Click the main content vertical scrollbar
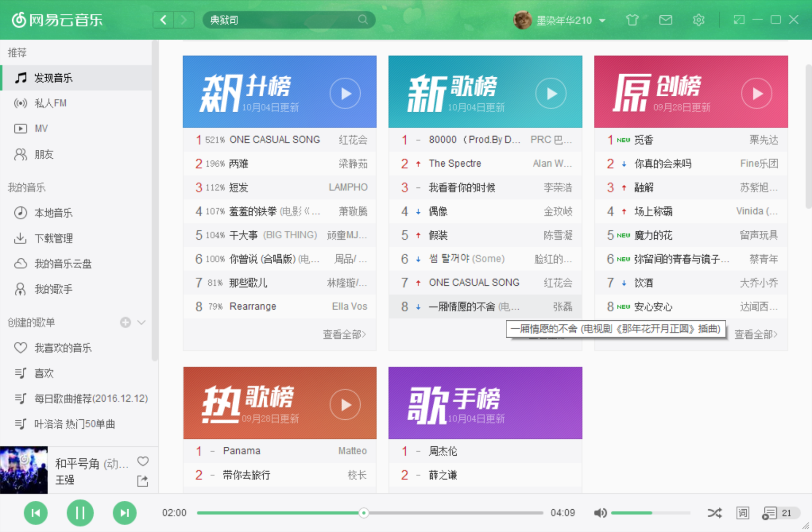Image resolution: width=812 pixels, height=532 pixels. tap(808, 136)
